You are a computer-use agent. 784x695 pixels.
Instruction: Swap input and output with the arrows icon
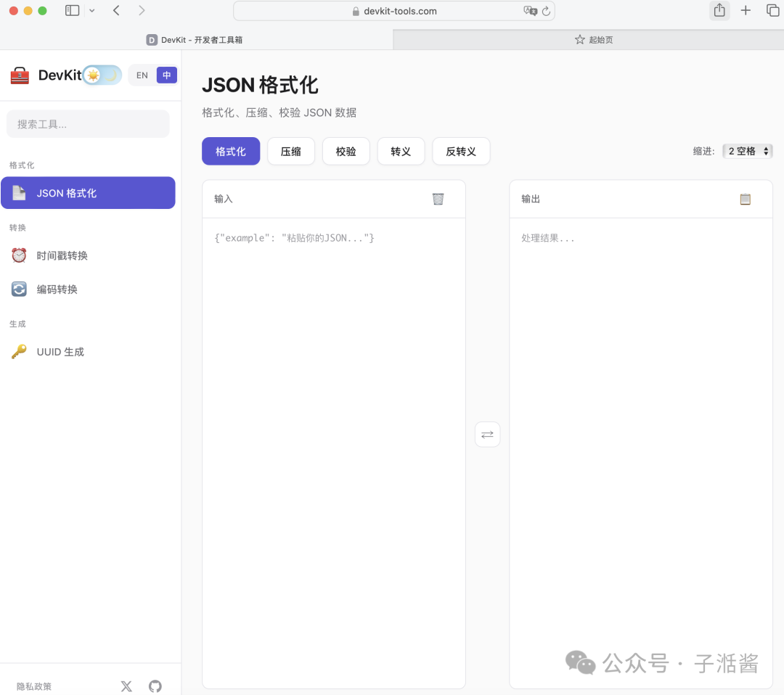[x=487, y=434]
